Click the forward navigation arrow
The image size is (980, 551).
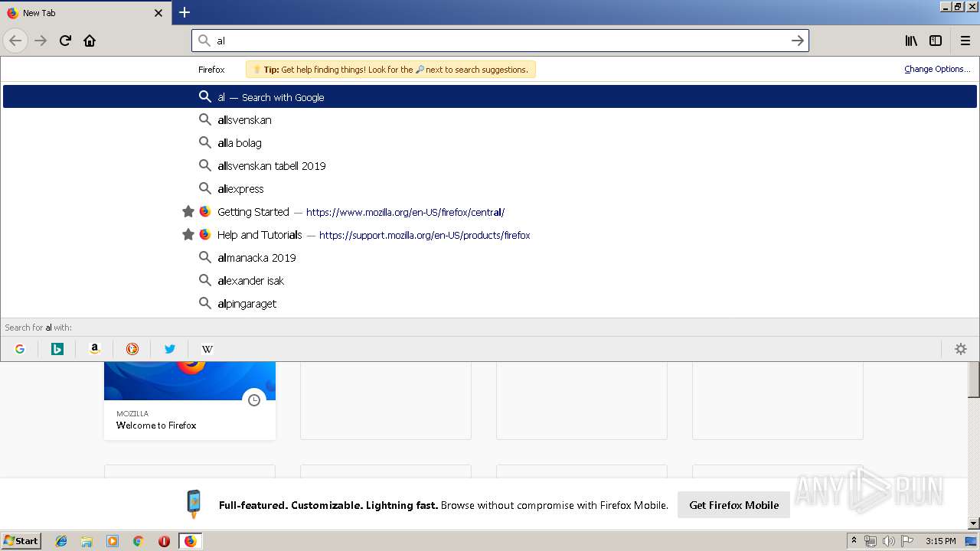pyautogui.click(x=41, y=41)
